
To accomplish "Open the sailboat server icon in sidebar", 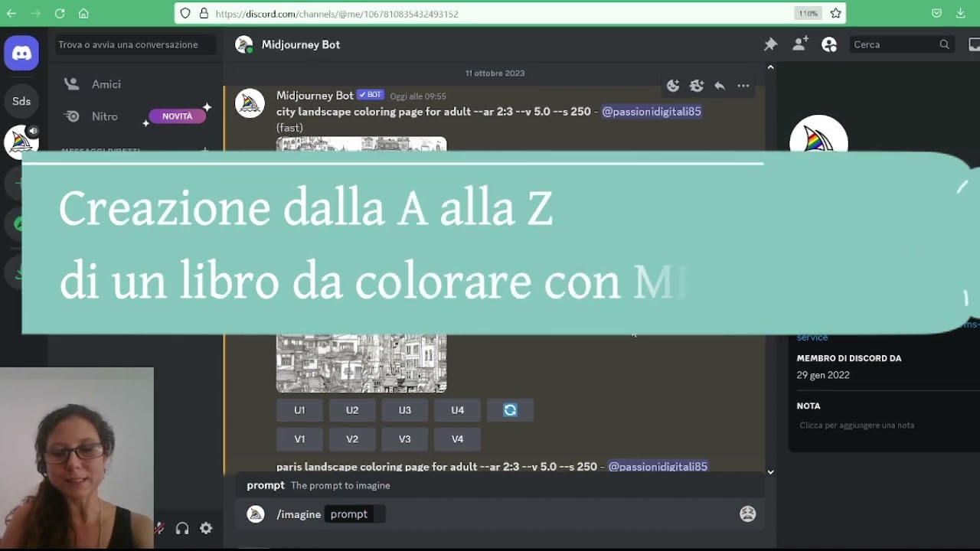I will point(21,142).
